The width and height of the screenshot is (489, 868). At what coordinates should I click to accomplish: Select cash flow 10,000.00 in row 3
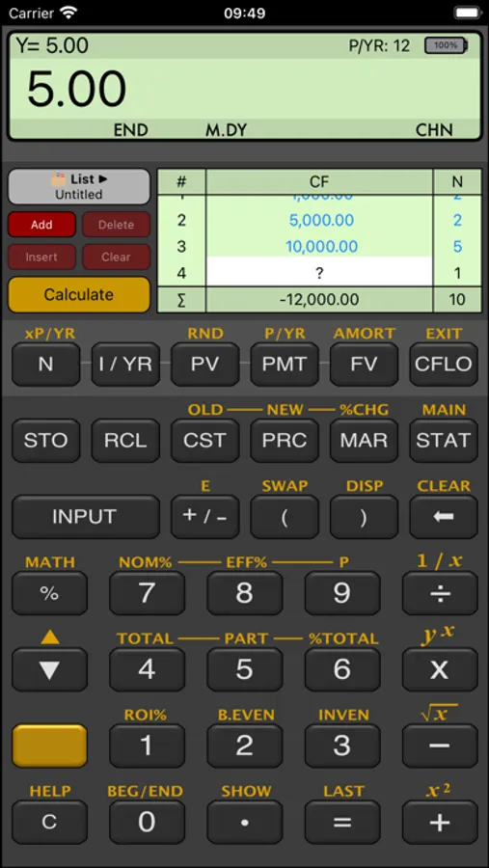[321, 246]
